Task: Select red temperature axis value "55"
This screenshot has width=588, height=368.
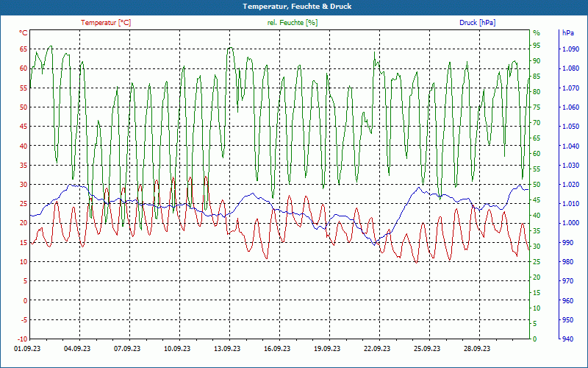Action: (x=24, y=88)
